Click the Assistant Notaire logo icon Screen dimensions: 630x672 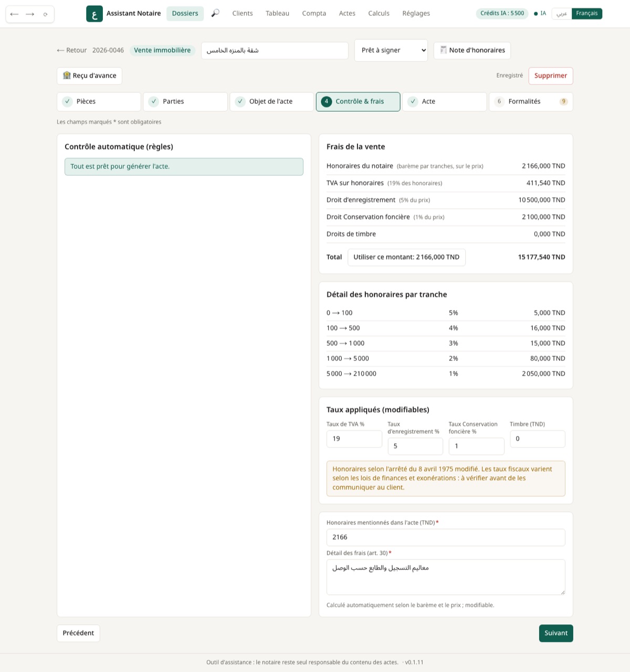click(x=94, y=14)
